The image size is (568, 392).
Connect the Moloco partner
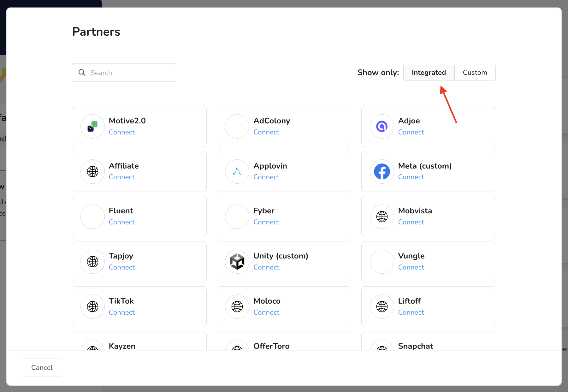point(266,312)
